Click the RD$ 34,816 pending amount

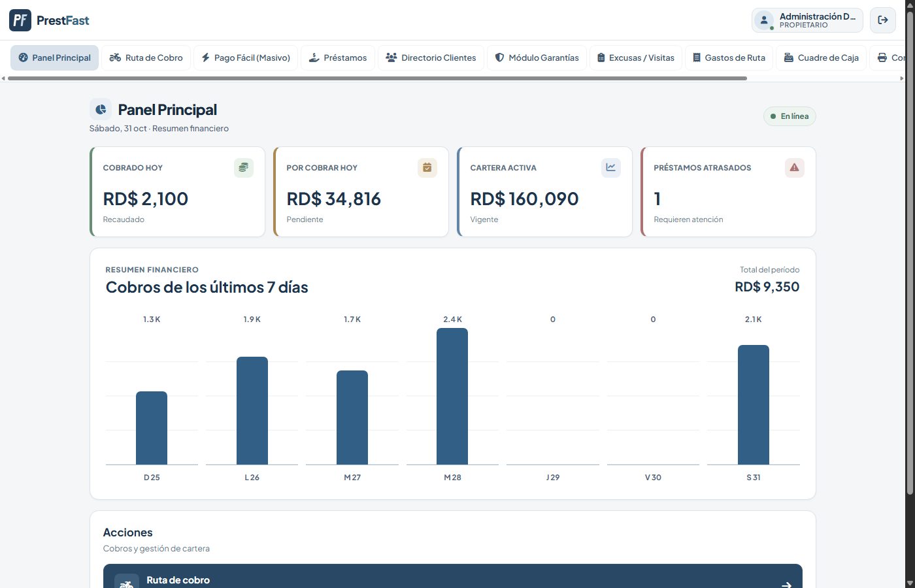pos(333,199)
